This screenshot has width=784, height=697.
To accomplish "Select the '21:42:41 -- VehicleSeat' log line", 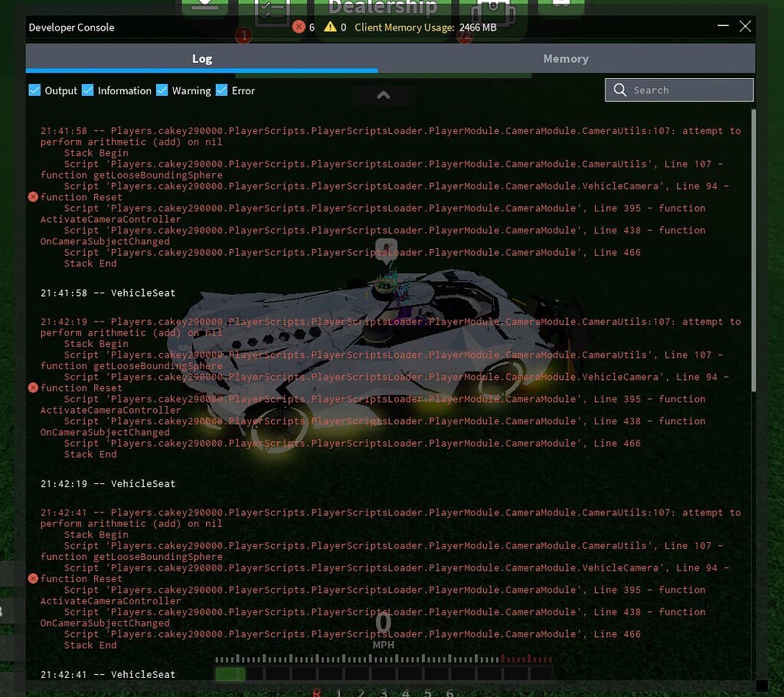I will pos(108,674).
